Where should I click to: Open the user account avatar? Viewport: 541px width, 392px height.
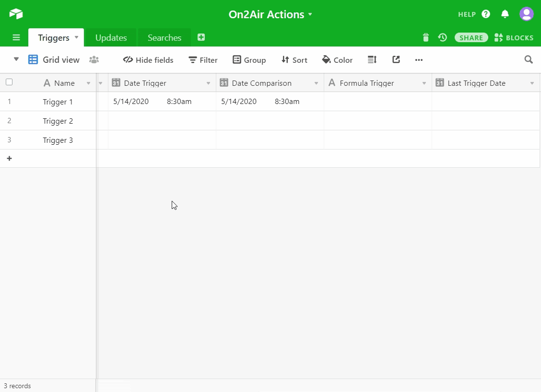526,14
